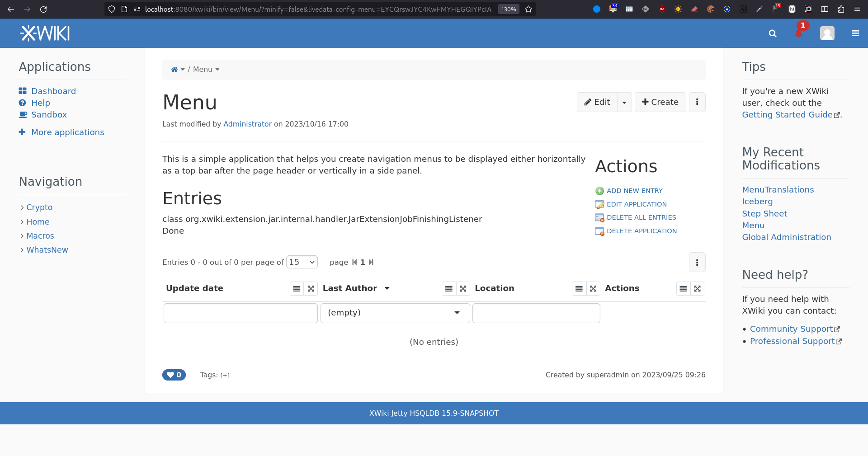This screenshot has width=868, height=456.
Task: Open page more actions kebab menu
Action: [697, 102]
